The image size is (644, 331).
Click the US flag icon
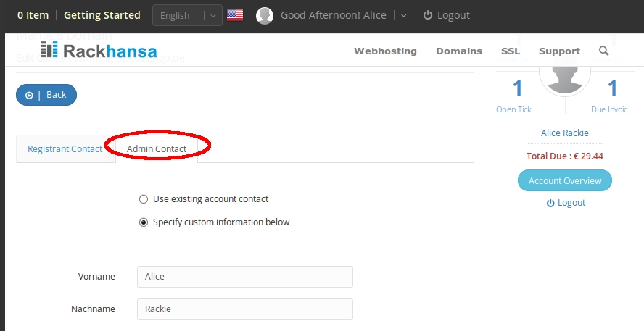(235, 15)
